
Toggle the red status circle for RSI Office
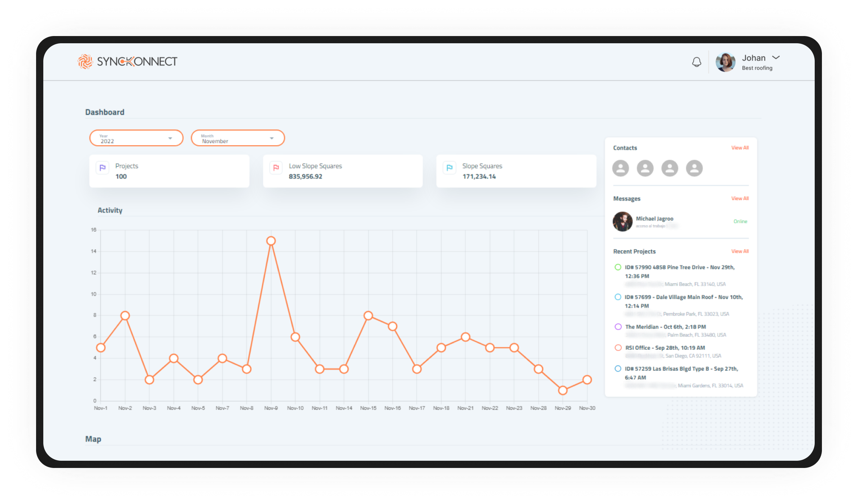pos(618,348)
